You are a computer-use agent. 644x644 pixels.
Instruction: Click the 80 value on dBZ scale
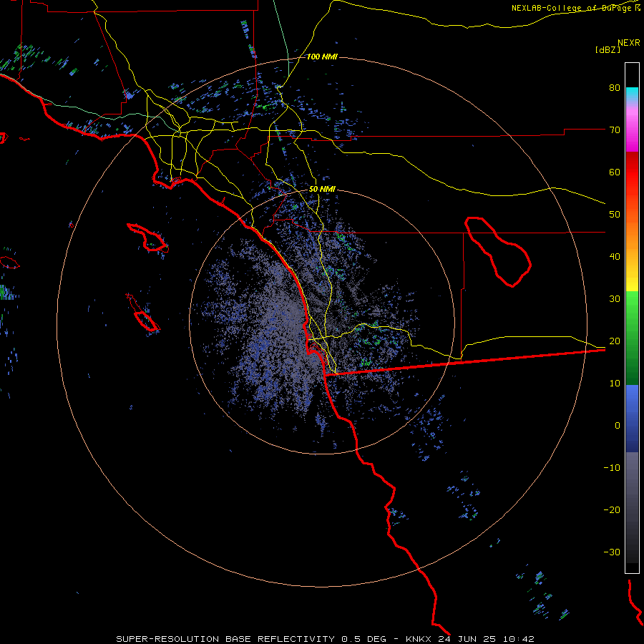615,88
